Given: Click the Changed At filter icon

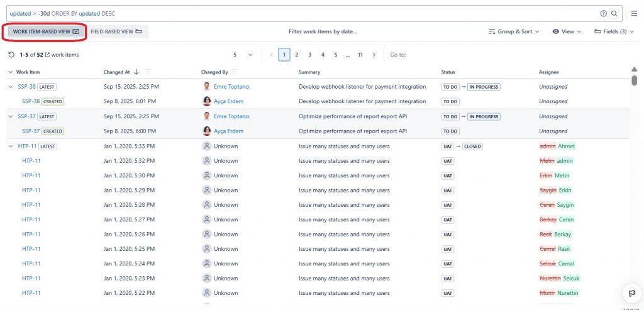Looking at the screenshot, I should 148,72.
